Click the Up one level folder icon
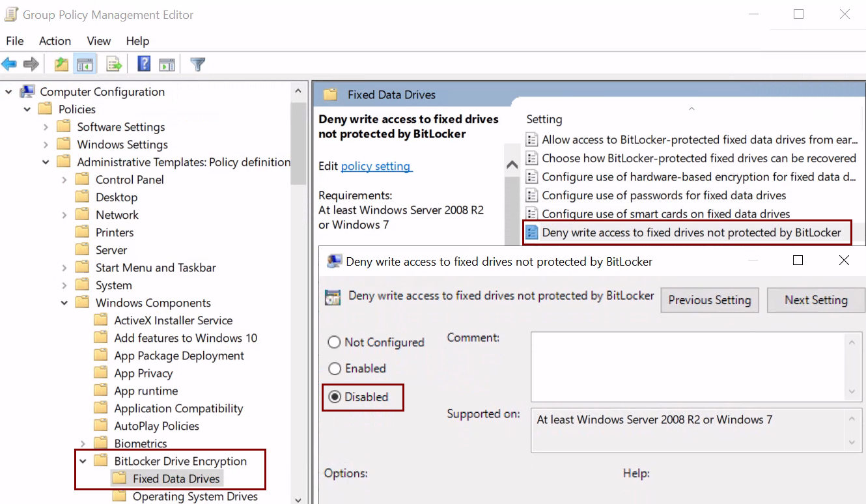The height and width of the screenshot is (504, 866). pyautogui.click(x=61, y=64)
